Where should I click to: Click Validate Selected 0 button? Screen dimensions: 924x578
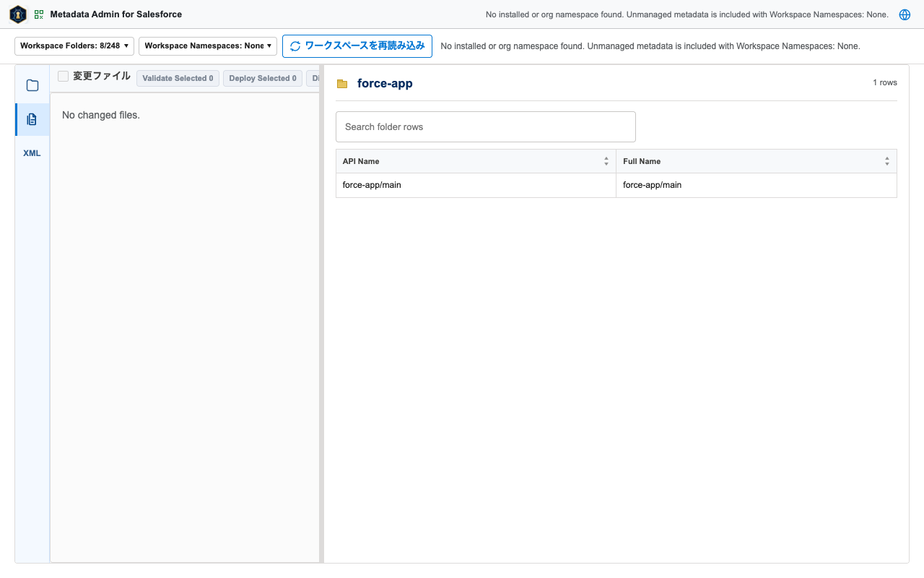coord(178,79)
